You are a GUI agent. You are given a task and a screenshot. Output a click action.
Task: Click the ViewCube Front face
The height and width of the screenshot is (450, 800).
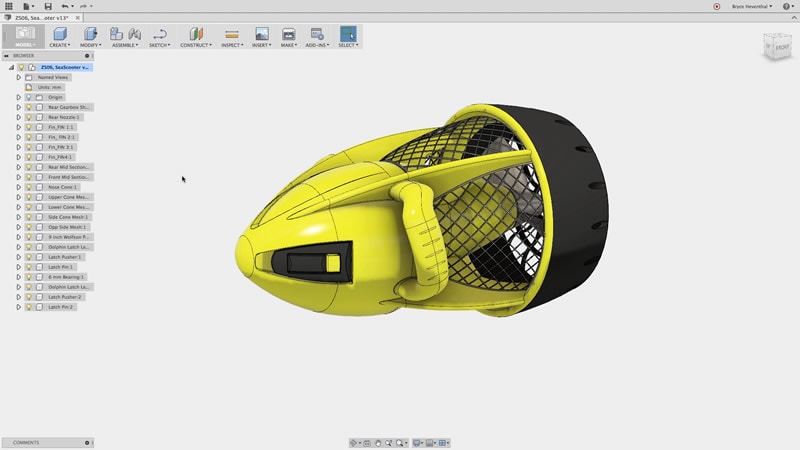click(x=781, y=47)
